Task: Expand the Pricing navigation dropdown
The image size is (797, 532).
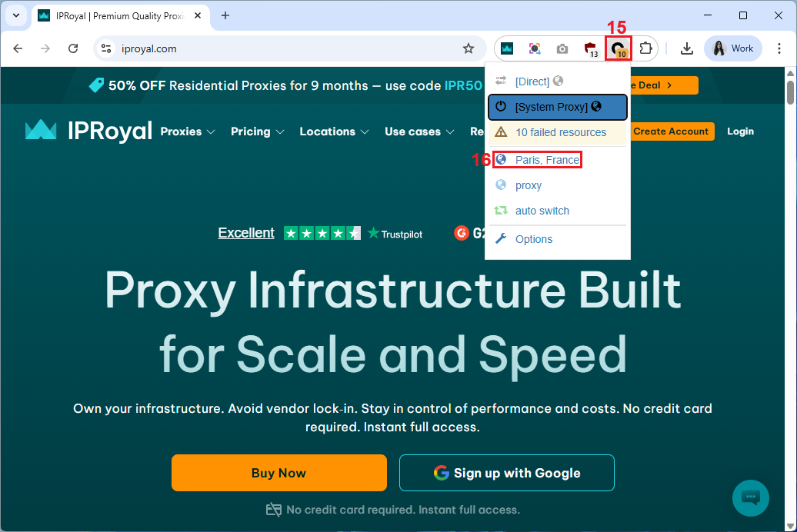Action: (x=257, y=131)
